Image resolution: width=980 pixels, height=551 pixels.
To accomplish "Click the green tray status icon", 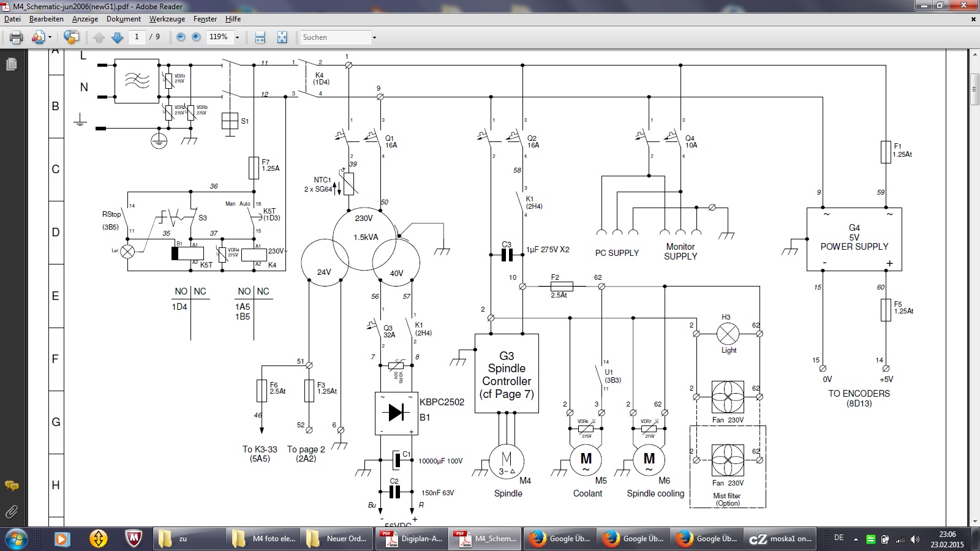I will [x=871, y=539].
